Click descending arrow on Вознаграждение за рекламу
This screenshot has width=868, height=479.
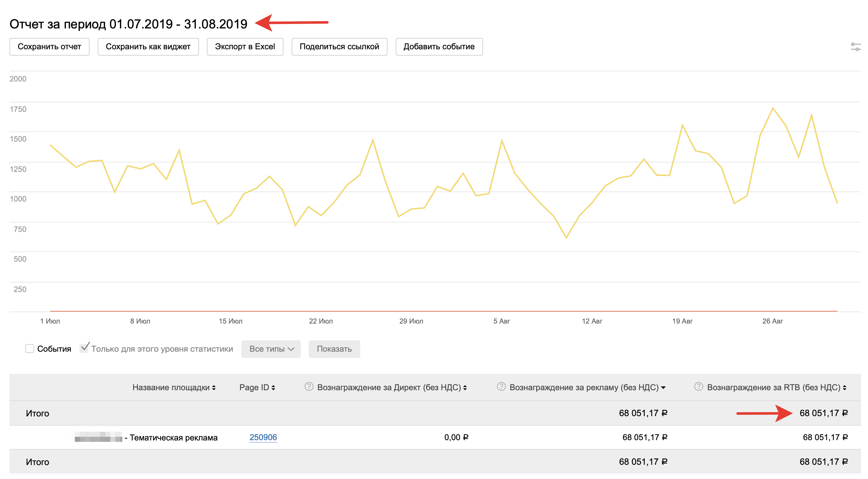pos(663,388)
